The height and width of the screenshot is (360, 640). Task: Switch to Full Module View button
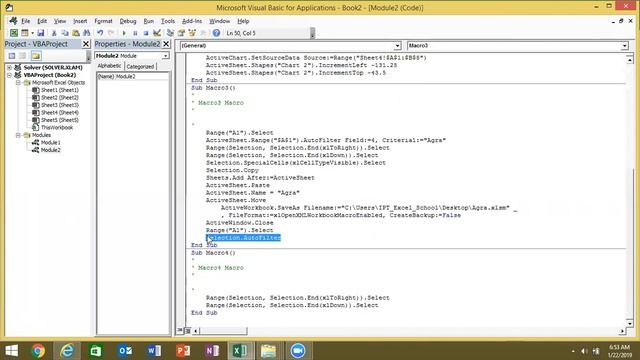(187, 331)
